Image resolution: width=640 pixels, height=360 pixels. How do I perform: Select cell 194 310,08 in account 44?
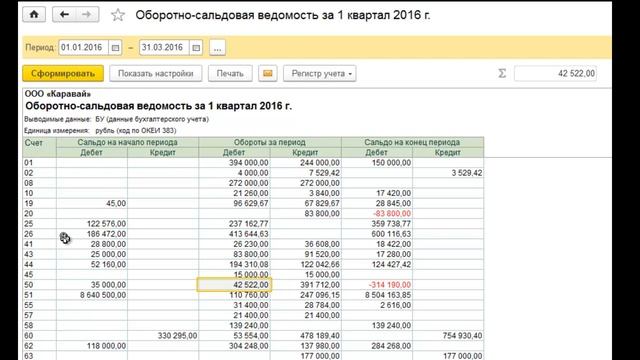coord(234,264)
